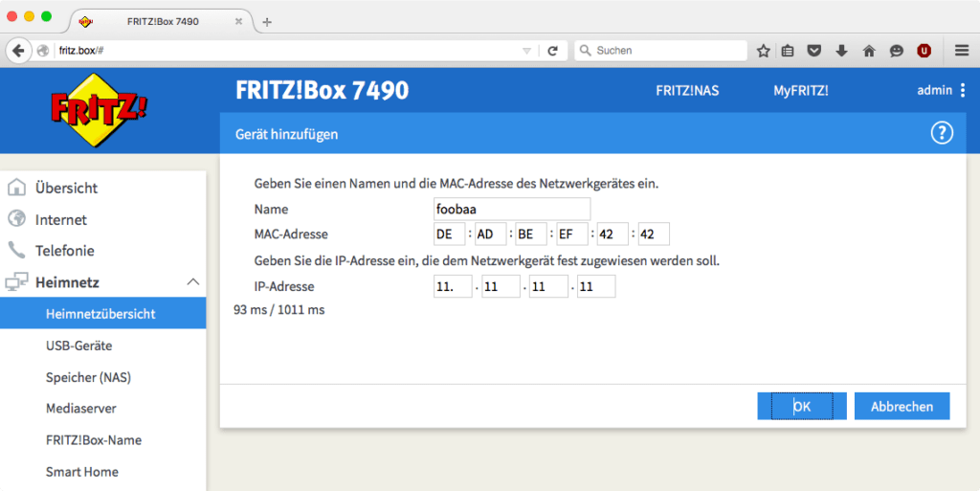The height and width of the screenshot is (491, 980).
Task: Click the FRITZ!Box 7490 page title
Action: [322, 91]
